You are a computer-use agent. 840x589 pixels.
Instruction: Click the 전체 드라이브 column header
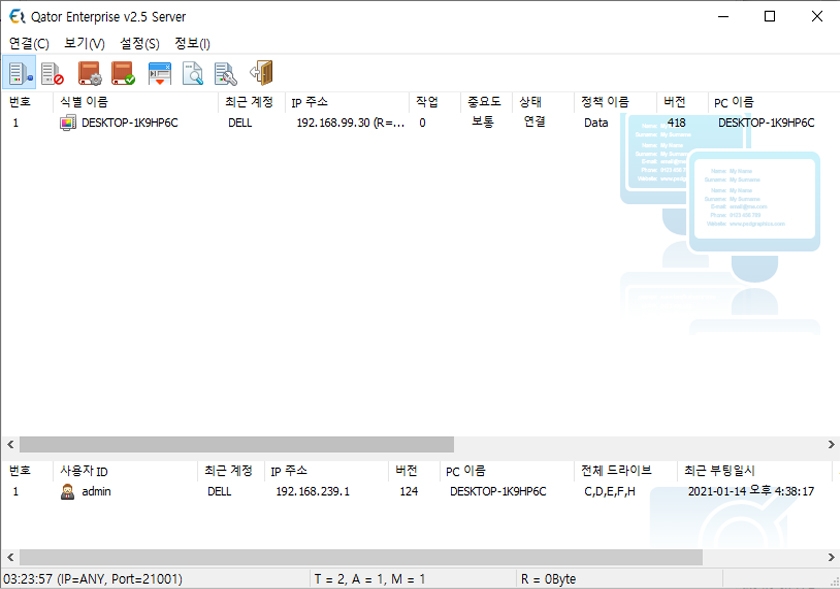coord(626,471)
